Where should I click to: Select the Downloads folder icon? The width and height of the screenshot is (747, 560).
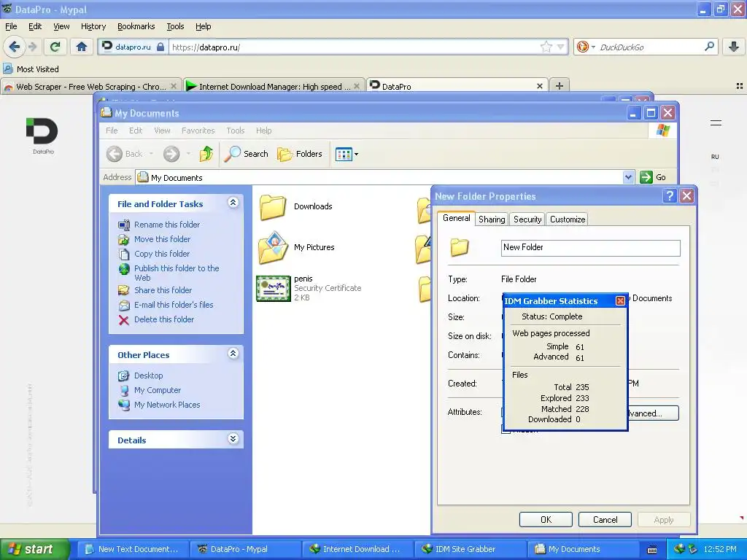[273, 206]
